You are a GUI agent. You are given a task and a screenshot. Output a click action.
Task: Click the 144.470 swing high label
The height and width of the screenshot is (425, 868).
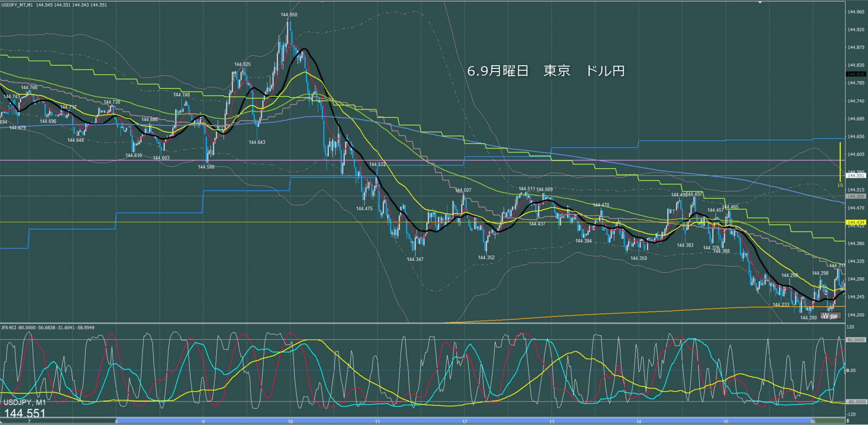pos(601,205)
